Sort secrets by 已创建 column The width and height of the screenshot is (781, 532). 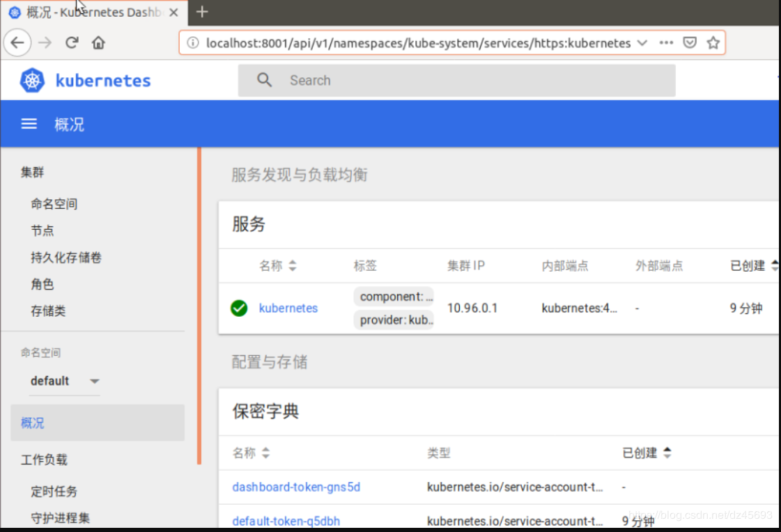[647, 453]
